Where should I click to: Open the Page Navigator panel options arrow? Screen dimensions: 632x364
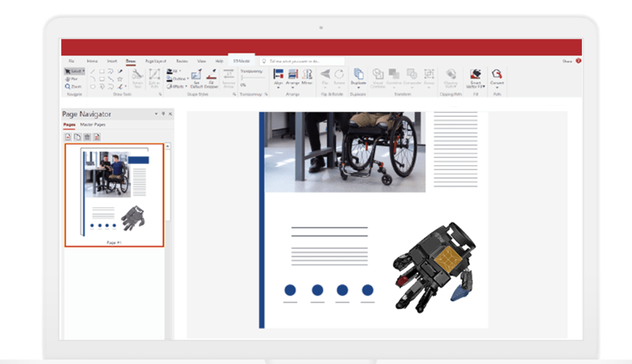(x=155, y=114)
